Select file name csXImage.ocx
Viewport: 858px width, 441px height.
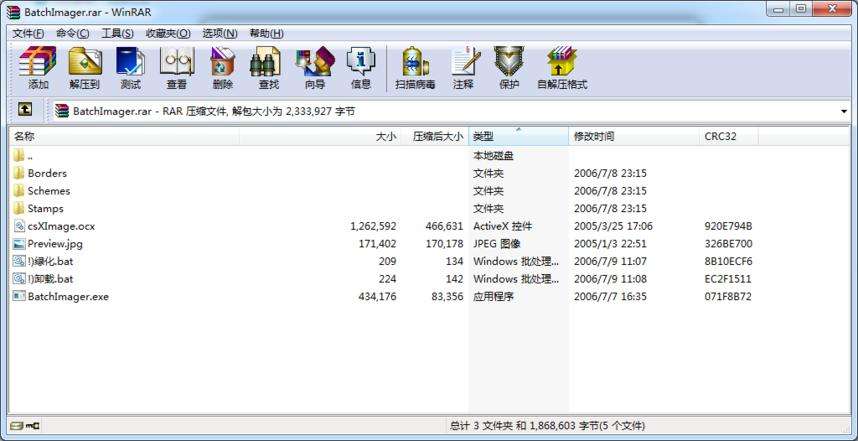(61, 226)
